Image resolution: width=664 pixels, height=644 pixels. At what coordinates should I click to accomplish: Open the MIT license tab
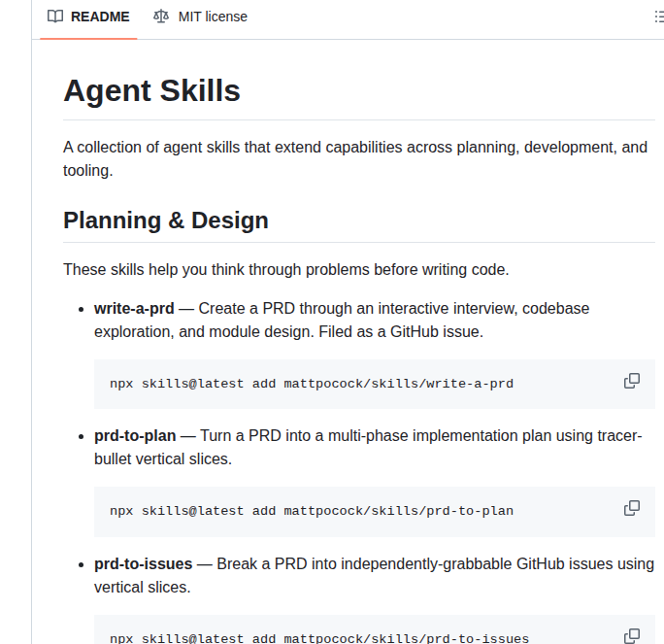pyautogui.click(x=212, y=17)
